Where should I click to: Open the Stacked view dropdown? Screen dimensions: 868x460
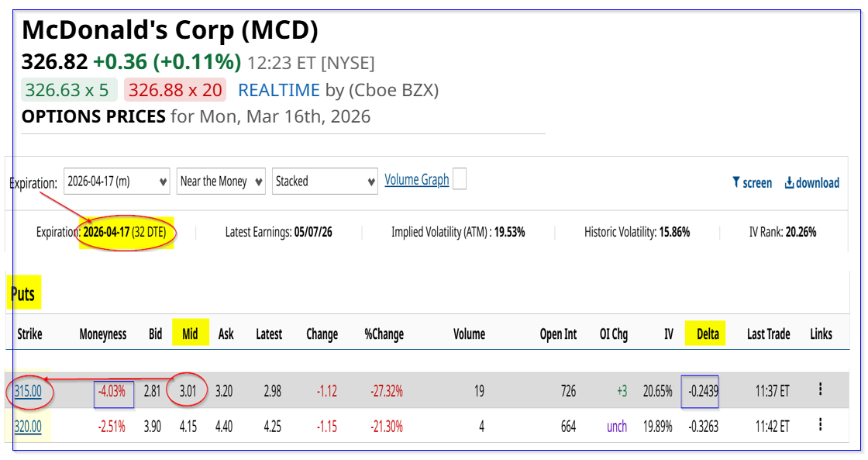pos(325,182)
